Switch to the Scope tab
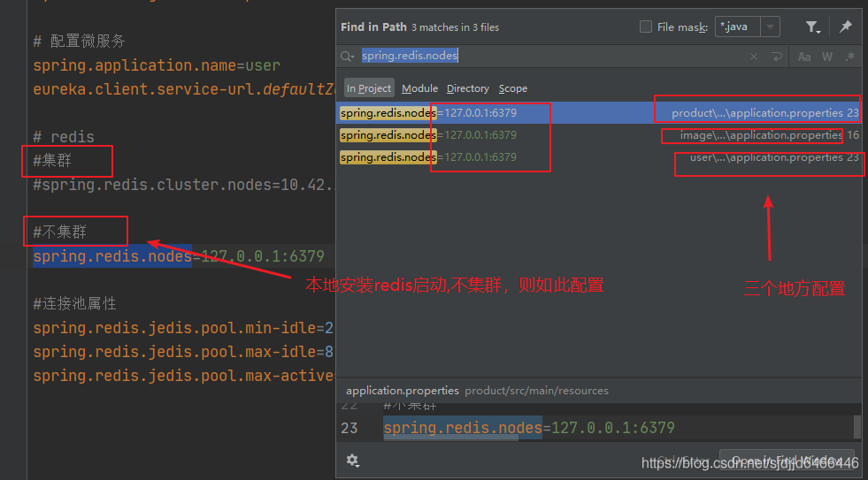868x480 pixels. (512, 88)
